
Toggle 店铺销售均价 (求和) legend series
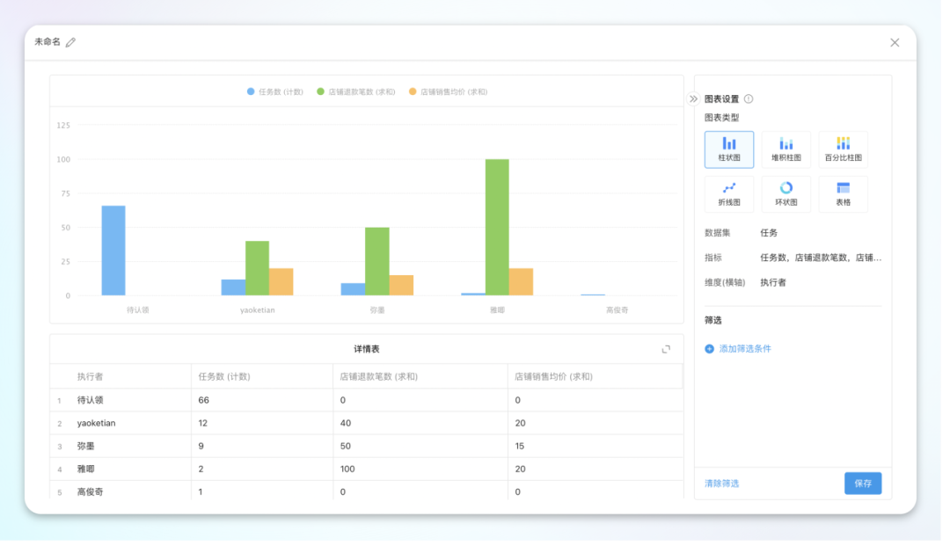(448, 91)
